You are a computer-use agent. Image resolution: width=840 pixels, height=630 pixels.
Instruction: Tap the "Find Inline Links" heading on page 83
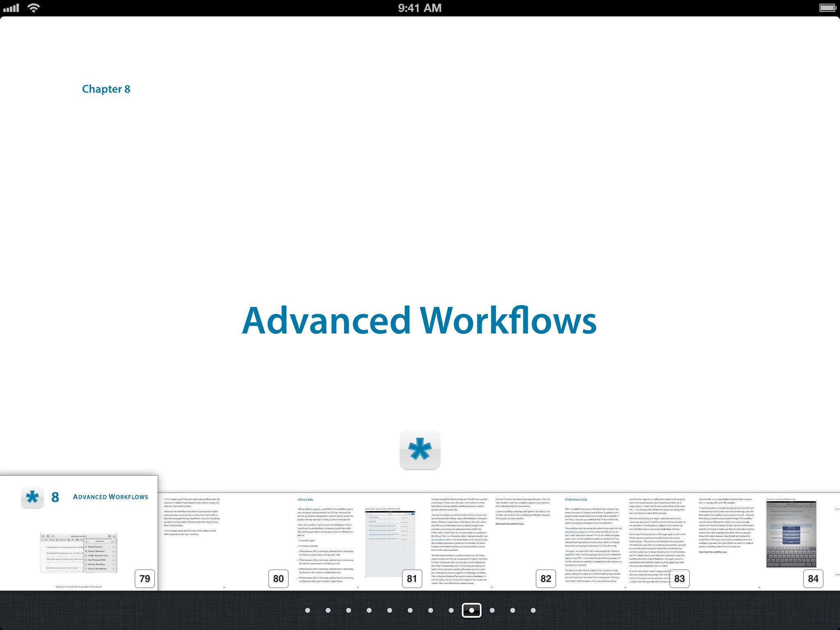click(x=576, y=500)
